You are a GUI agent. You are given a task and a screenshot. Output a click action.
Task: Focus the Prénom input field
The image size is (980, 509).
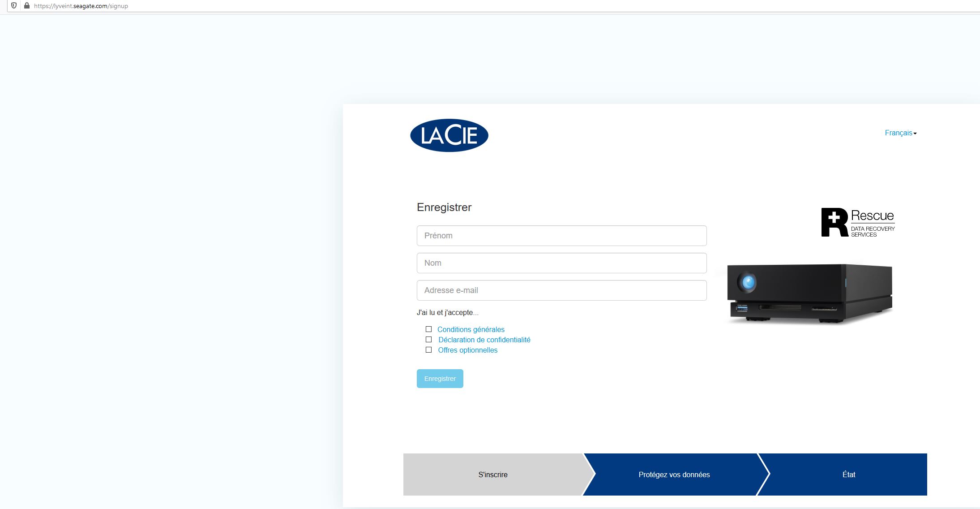pyautogui.click(x=561, y=236)
